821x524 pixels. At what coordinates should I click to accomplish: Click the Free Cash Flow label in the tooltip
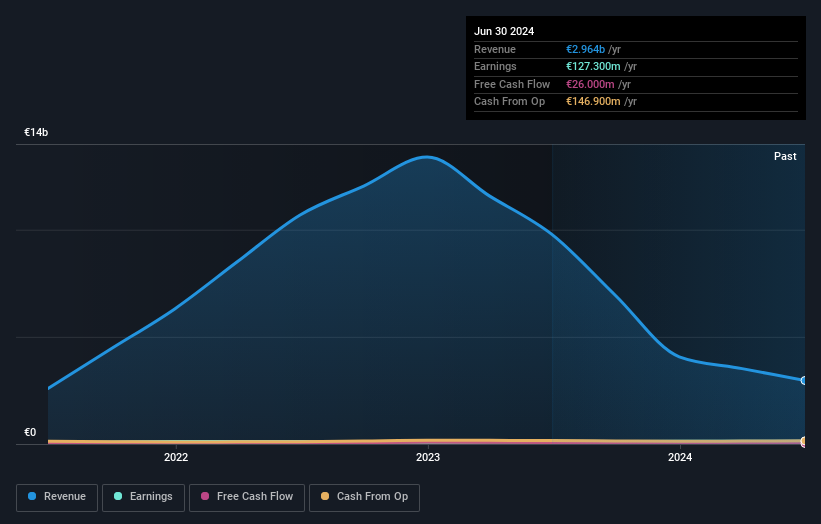(x=512, y=84)
